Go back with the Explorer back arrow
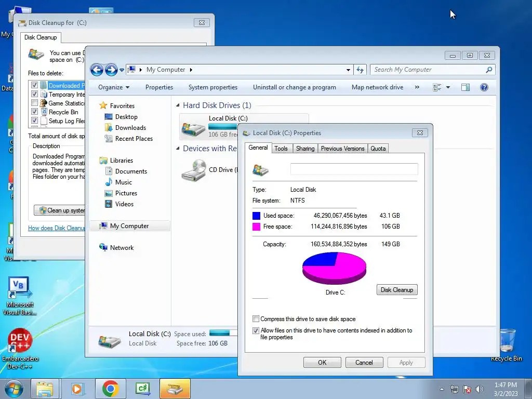The width and height of the screenshot is (532, 399). click(97, 70)
